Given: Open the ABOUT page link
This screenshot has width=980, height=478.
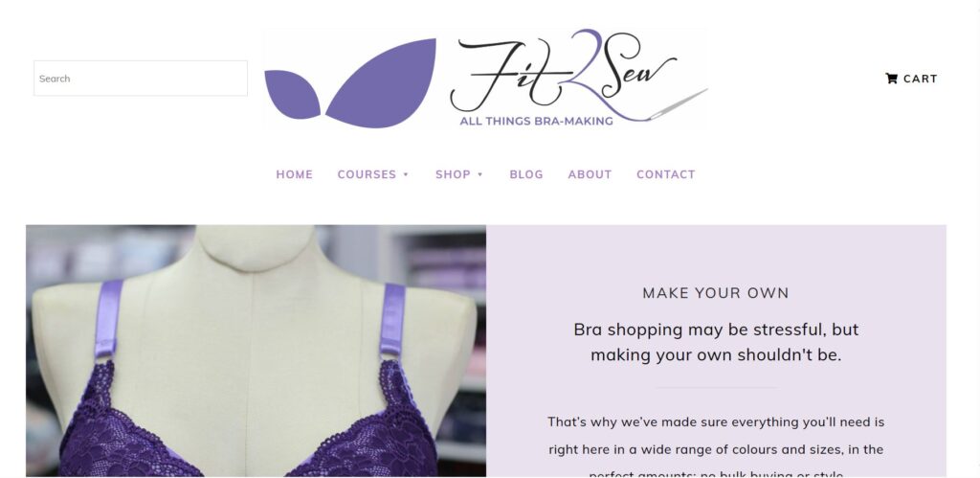Looking at the screenshot, I should point(590,174).
